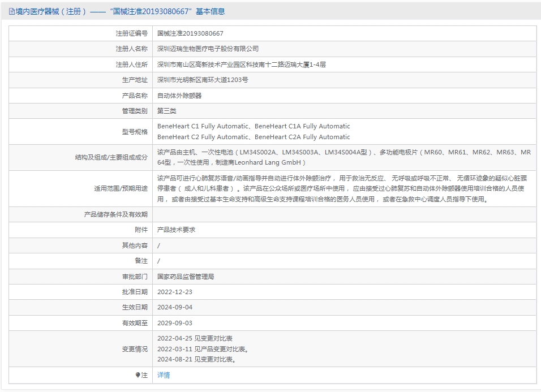This screenshot has height=392, width=541.
Task: Click the document icon in the page title
Action: [x=12, y=11]
